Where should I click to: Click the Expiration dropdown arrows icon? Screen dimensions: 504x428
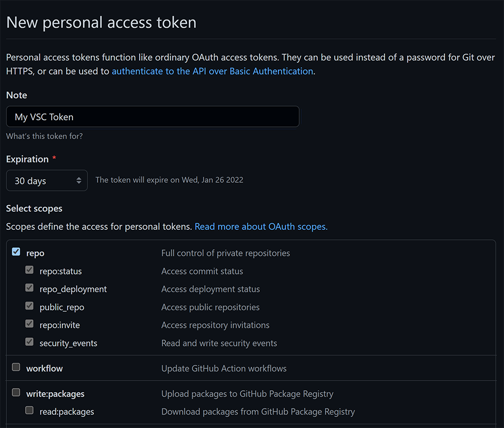[x=79, y=181]
